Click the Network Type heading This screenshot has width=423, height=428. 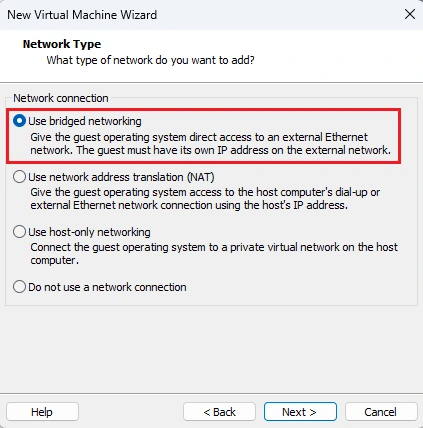point(62,44)
